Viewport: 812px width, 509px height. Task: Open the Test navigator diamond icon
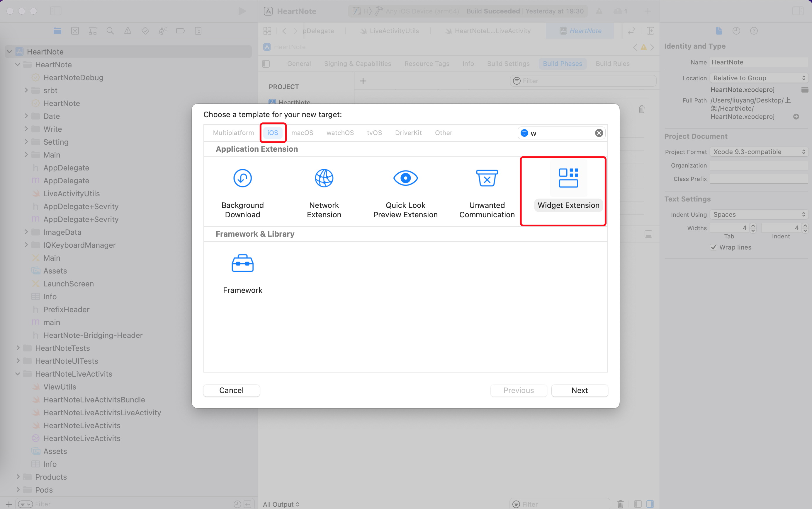pyautogui.click(x=145, y=31)
